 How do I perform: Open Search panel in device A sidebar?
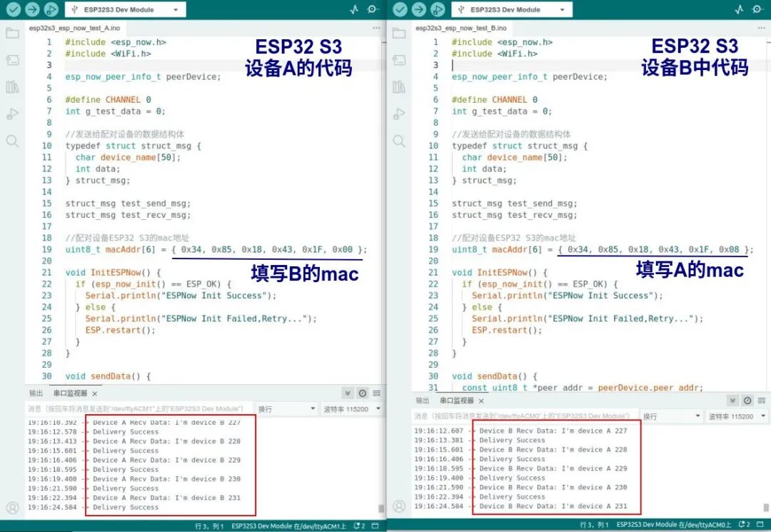12,141
